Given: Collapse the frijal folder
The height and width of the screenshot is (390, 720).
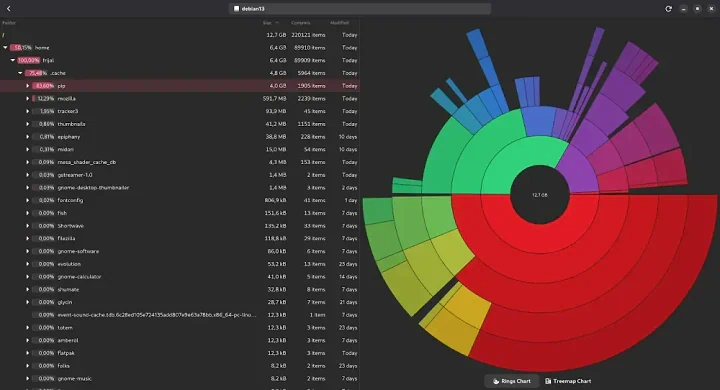Looking at the screenshot, I should pyautogui.click(x=13, y=60).
